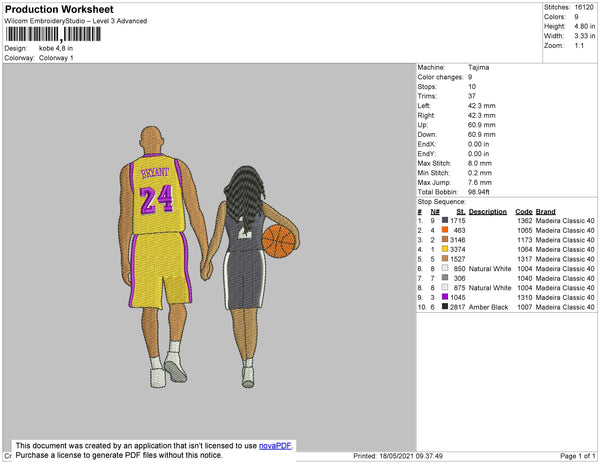Select the 'Page 1 of 1' footer
Viewport: 600px width, 464px height.
coord(577,456)
